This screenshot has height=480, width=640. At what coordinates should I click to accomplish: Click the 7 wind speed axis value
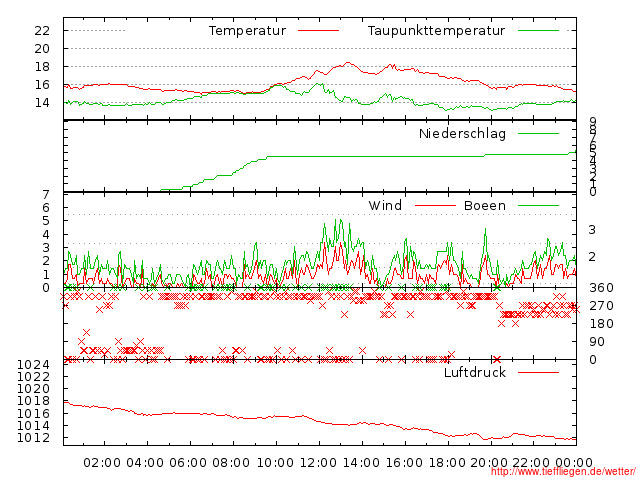click(x=46, y=194)
